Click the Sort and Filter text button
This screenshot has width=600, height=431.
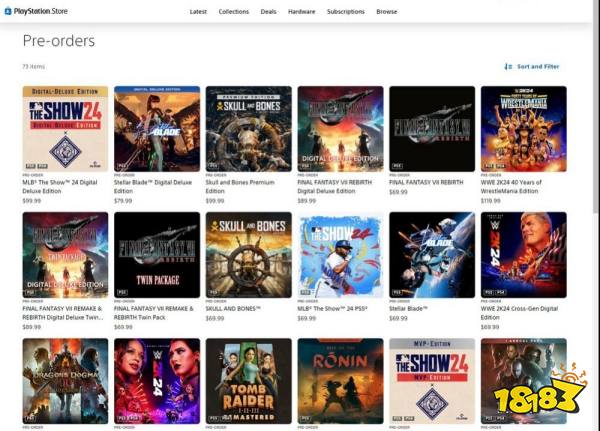point(538,67)
